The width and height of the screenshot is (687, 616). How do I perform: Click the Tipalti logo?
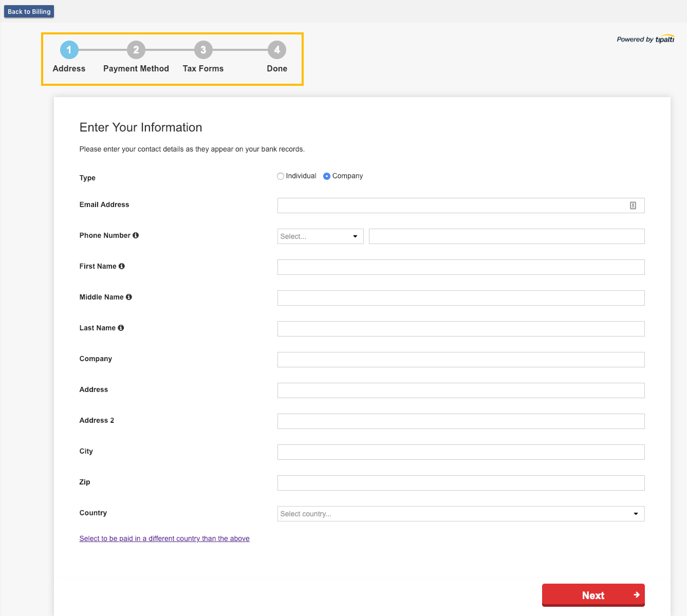pos(664,39)
